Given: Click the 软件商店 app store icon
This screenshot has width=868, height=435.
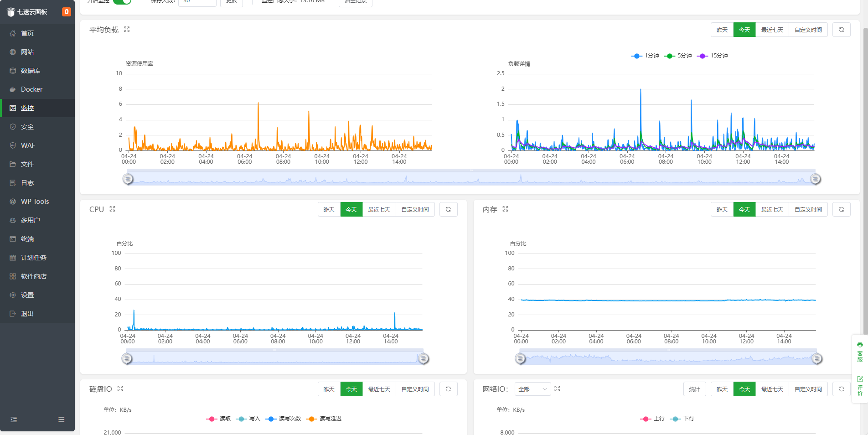Looking at the screenshot, I should tap(13, 276).
